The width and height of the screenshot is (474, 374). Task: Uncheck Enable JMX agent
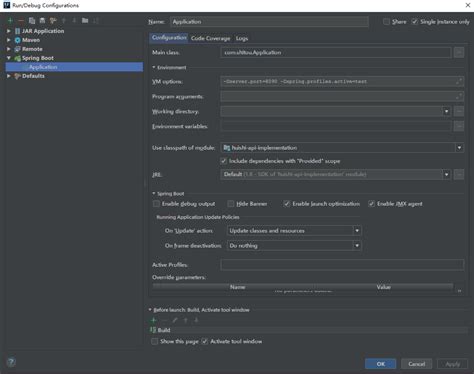371,204
